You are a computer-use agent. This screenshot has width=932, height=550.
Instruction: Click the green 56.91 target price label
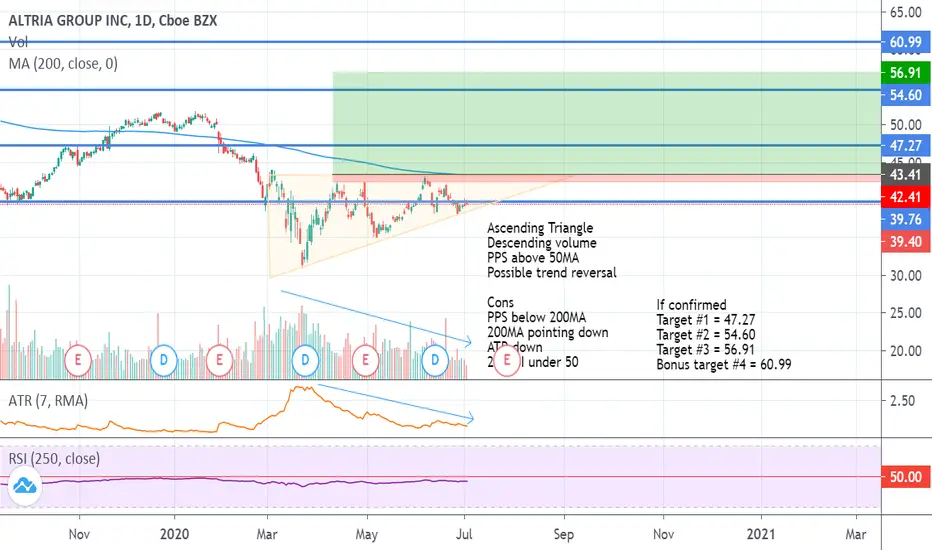[x=905, y=73]
